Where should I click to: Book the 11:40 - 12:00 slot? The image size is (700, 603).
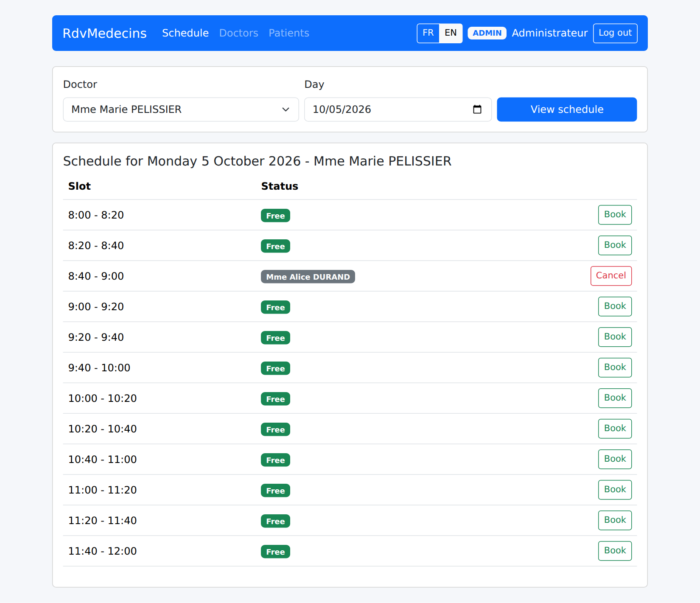(615, 551)
